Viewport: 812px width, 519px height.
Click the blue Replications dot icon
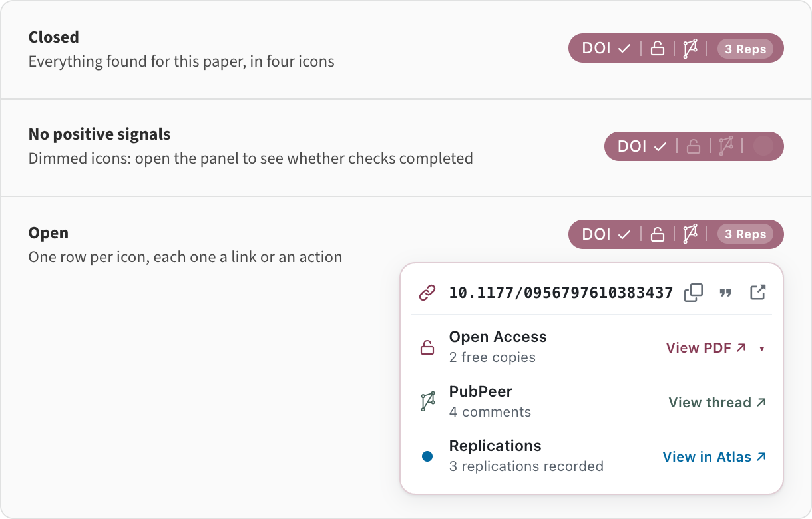pos(427,456)
